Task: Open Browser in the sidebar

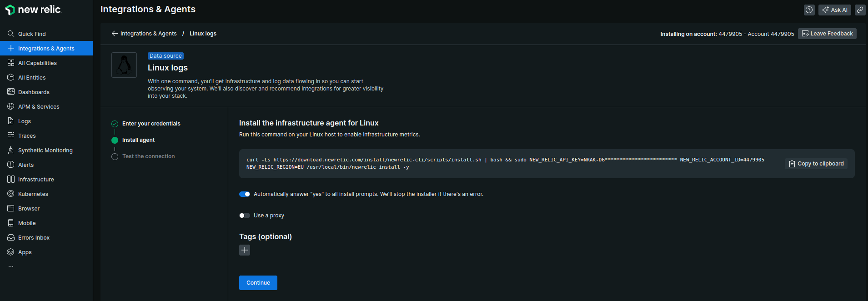Action: [46, 208]
